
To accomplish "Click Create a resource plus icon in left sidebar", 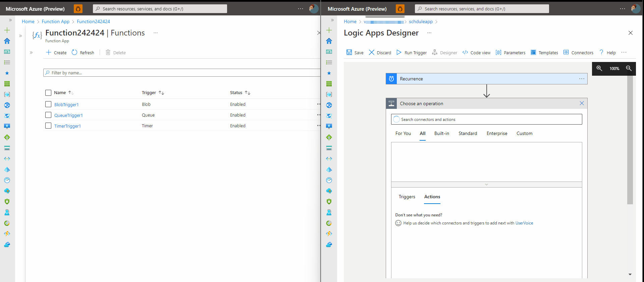I will tap(7, 30).
